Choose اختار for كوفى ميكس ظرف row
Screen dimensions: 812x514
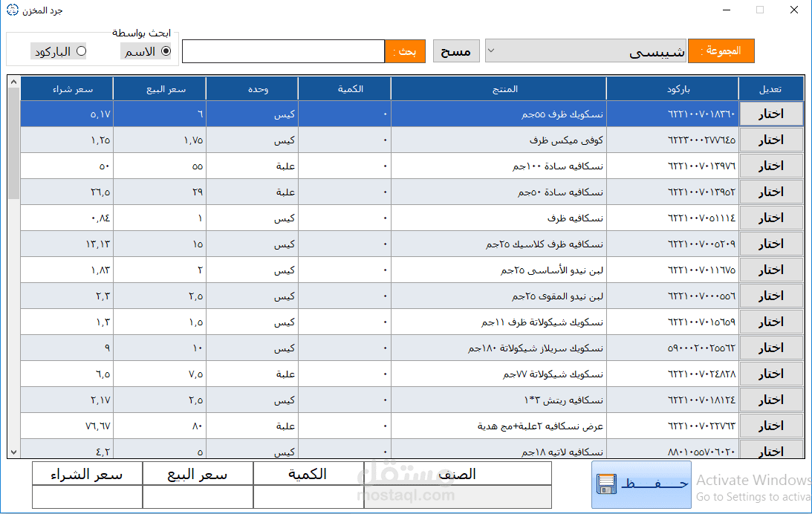click(771, 140)
